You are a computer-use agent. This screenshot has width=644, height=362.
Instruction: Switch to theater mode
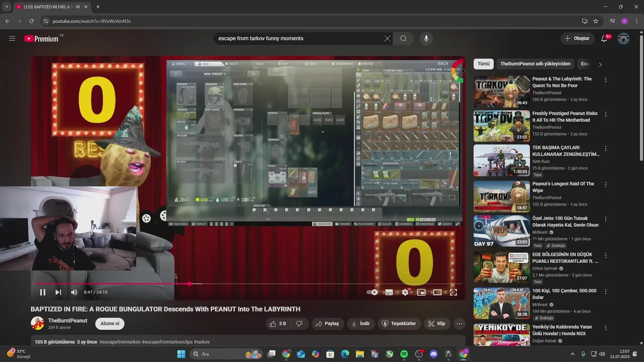[x=437, y=292]
